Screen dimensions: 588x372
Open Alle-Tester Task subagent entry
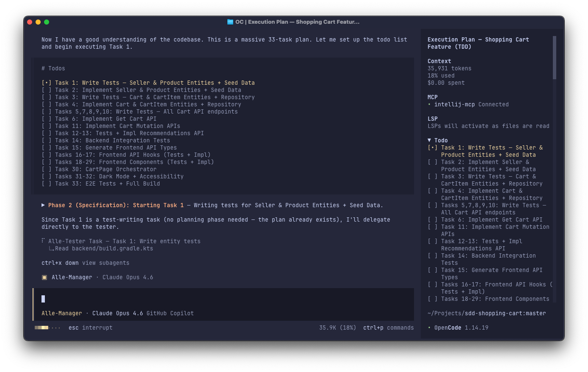coord(124,242)
